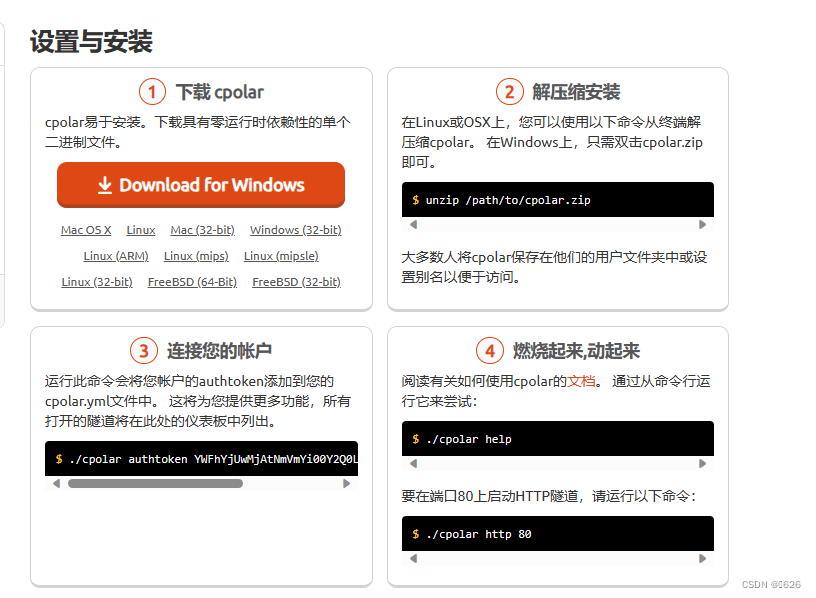The width and height of the screenshot is (816, 598).
Task: Choose the Mac (32-bit) download link
Action: 202,230
